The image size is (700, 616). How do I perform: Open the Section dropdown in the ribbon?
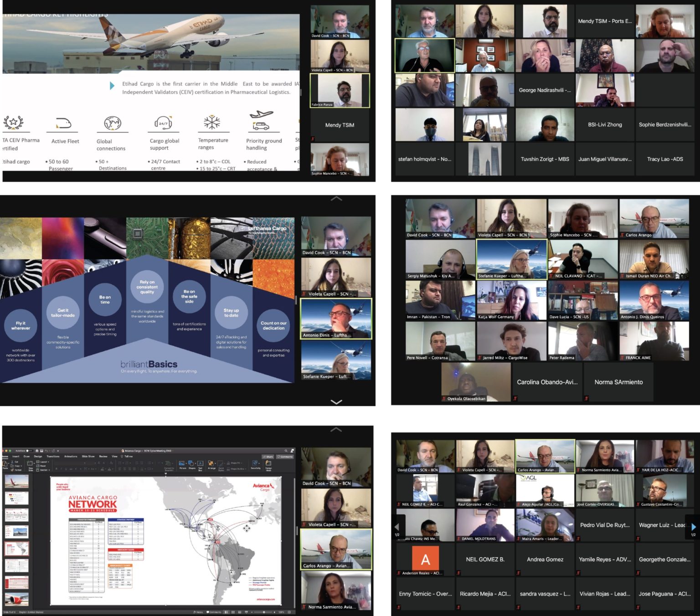[43, 470]
